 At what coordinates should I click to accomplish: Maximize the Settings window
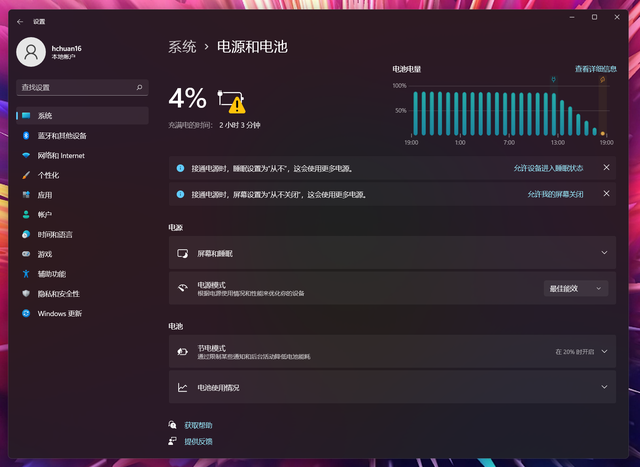click(595, 17)
